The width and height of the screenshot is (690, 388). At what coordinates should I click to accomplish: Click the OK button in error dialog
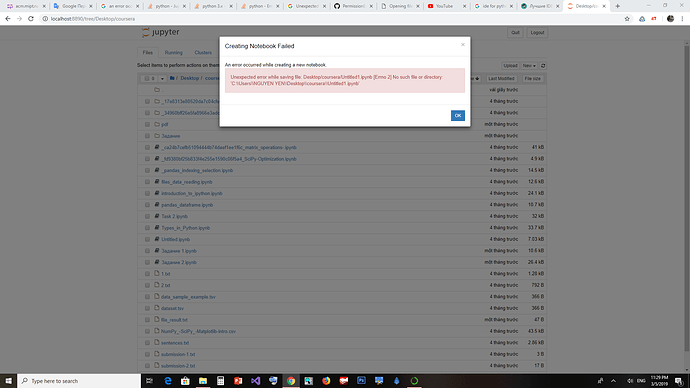coord(458,115)
